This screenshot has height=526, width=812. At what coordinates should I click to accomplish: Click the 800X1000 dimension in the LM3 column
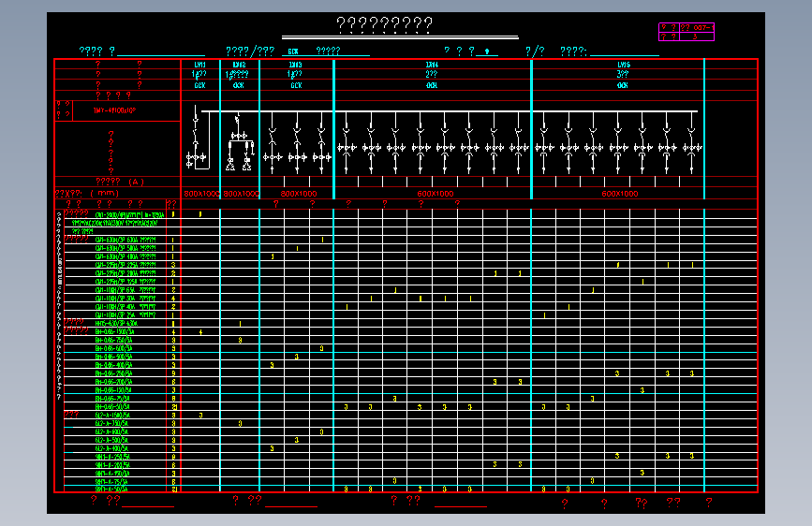298,194
